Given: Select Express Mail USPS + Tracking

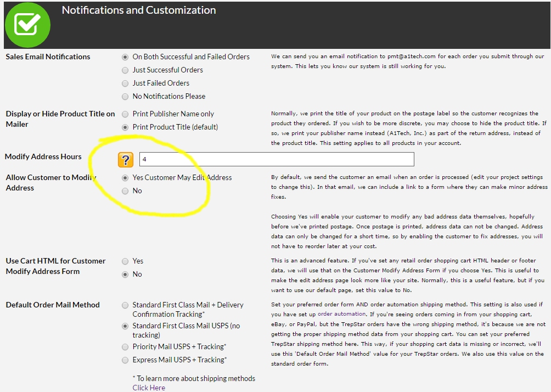Looking at the screenshot, I should pos(125,360).
